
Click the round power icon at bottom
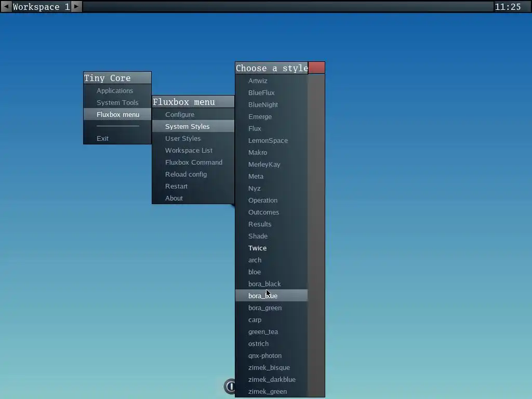pyautogui.click(x=230, y=386)
